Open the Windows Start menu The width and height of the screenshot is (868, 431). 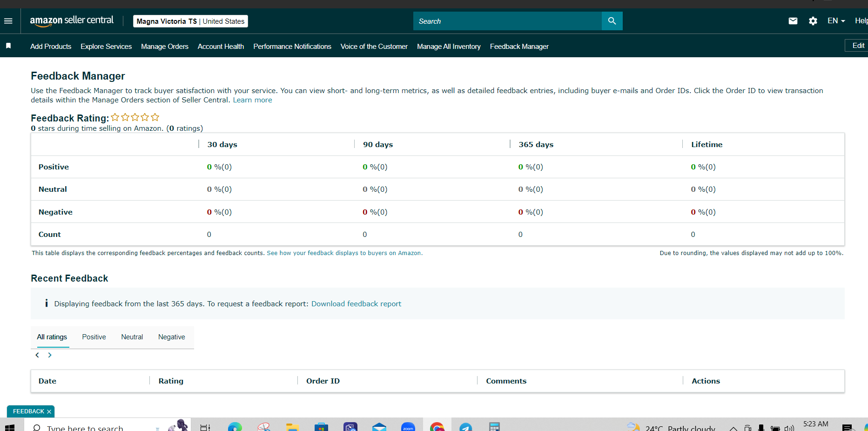9,427
